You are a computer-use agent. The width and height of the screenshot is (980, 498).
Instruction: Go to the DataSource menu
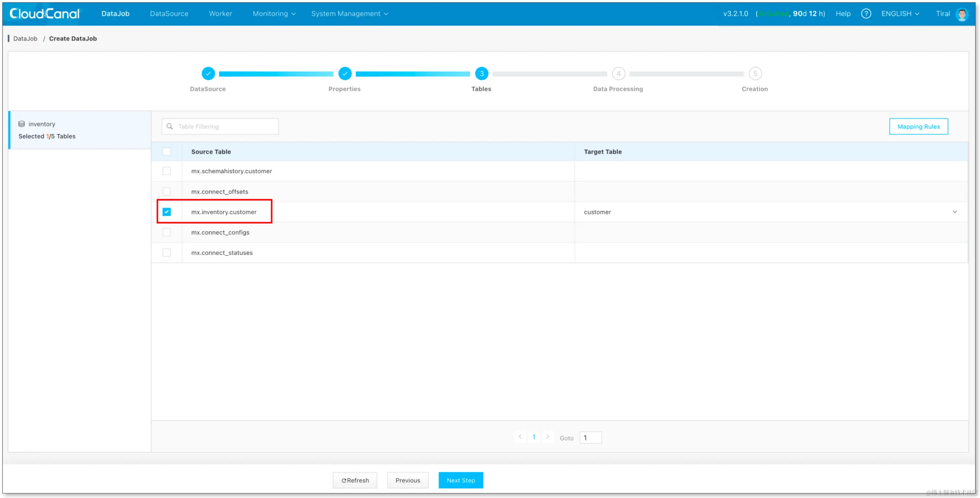click(x=169, y=14)
